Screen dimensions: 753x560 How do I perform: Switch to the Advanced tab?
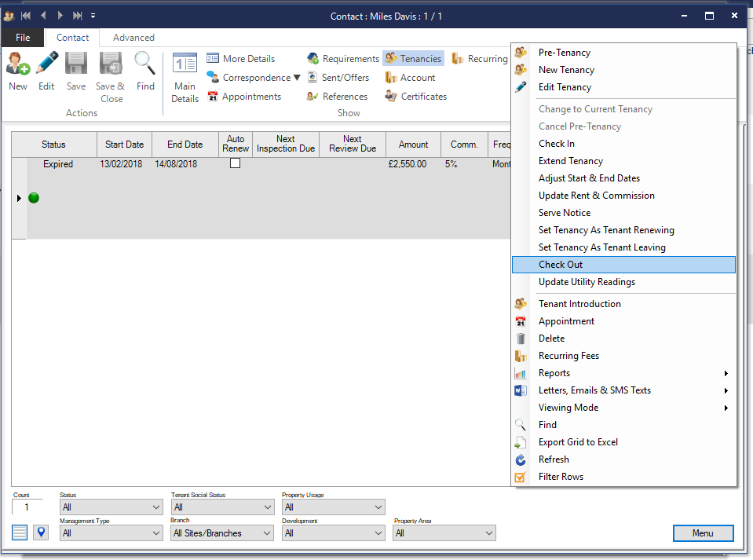[133, 38]
